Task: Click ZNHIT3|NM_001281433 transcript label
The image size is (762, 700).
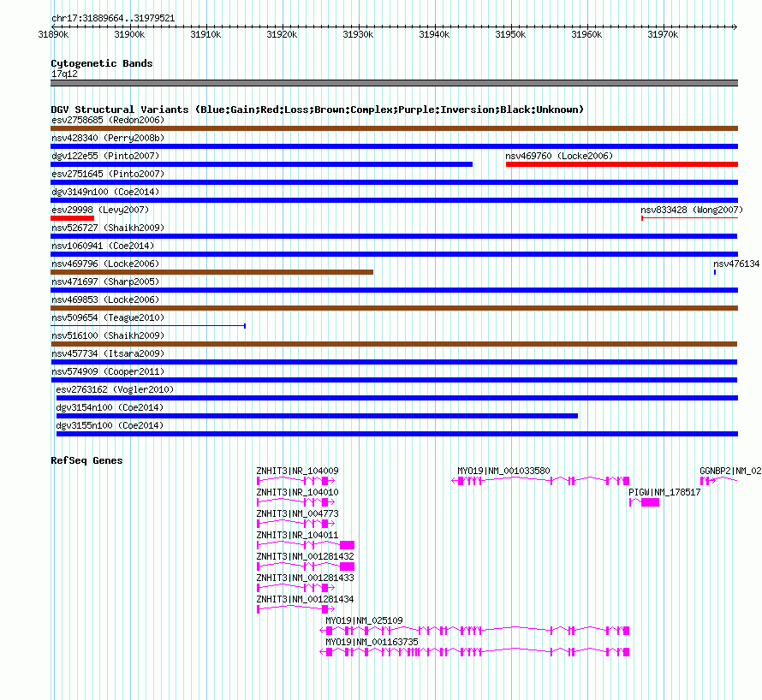Action: click(305, 578)
